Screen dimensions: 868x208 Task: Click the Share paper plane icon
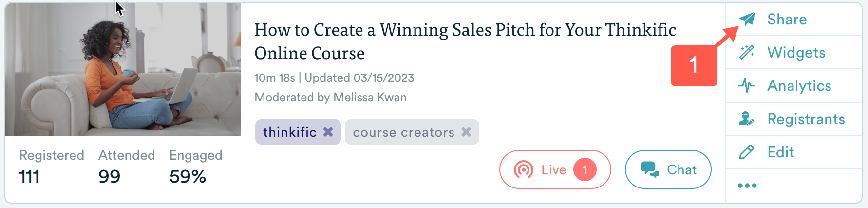pyautogui.click(x=747, y=19)
